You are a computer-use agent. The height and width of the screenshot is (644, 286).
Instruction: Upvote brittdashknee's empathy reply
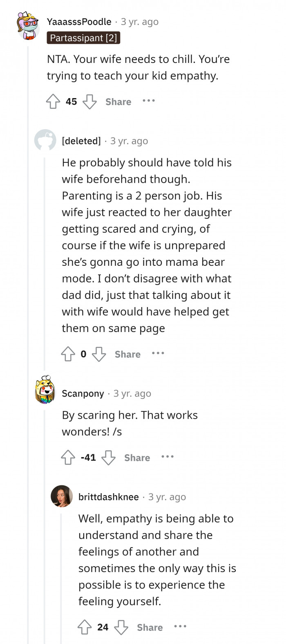(x=85, y=628)
